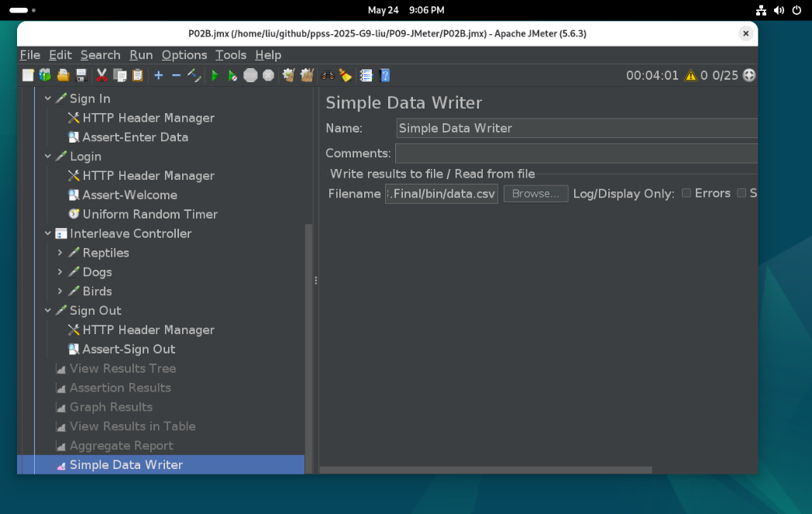Open the Tools menu
The width and height of the screenshot is (812, 514).
230,55
